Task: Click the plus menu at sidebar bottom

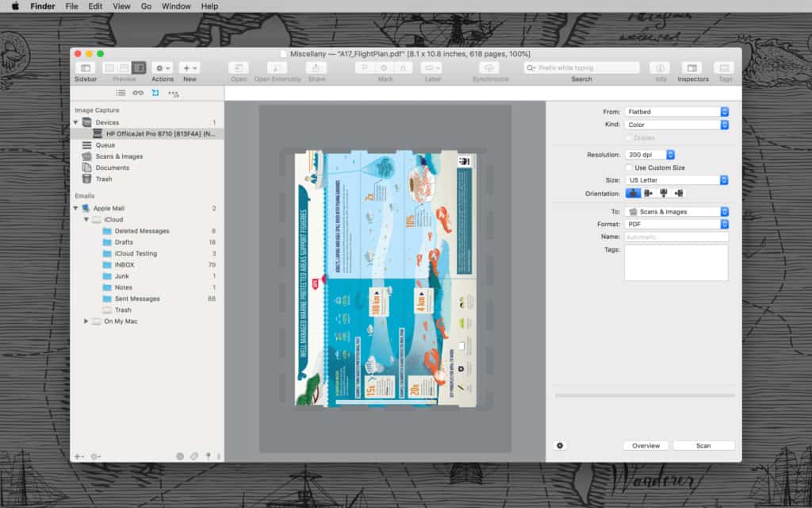Action: click(x=79, y=456)
